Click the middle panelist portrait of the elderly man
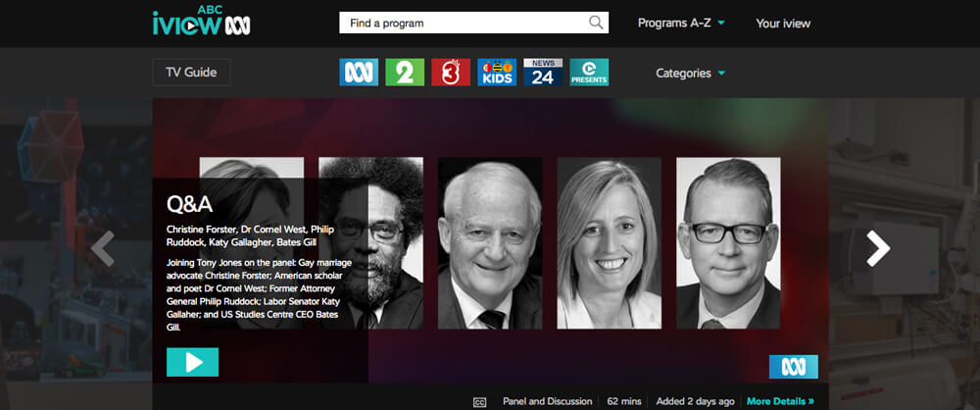Image resolution: width=980 pixels, height=410 pixels. click(490, 243)
